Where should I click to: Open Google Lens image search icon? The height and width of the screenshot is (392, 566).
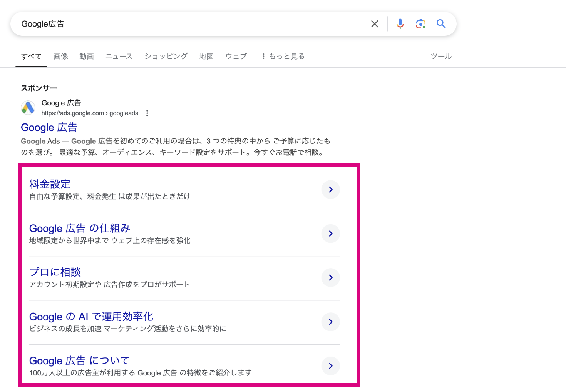coord(420,24)
